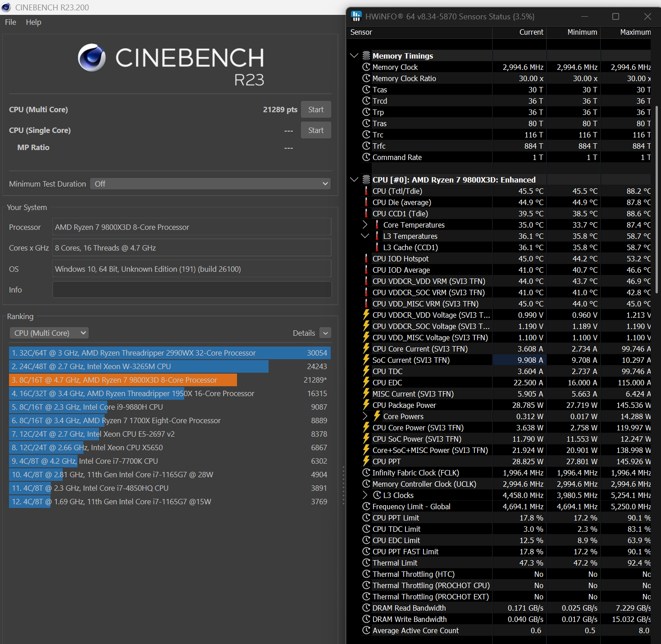Viewport: 661px width, 644px height.
Task: Click thermometer icon for CPU (Tctl/Tdie)
Action: tap(366, 191)
